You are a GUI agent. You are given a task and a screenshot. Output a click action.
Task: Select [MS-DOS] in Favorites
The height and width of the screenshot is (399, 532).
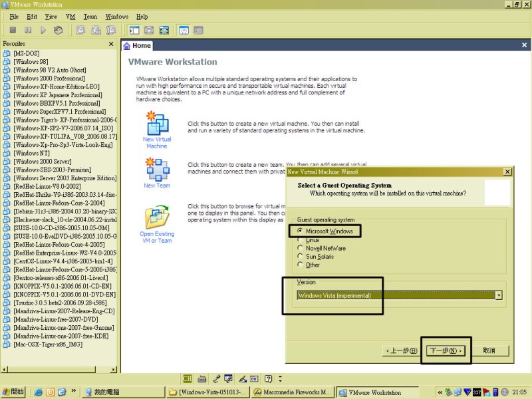[27, 54]
